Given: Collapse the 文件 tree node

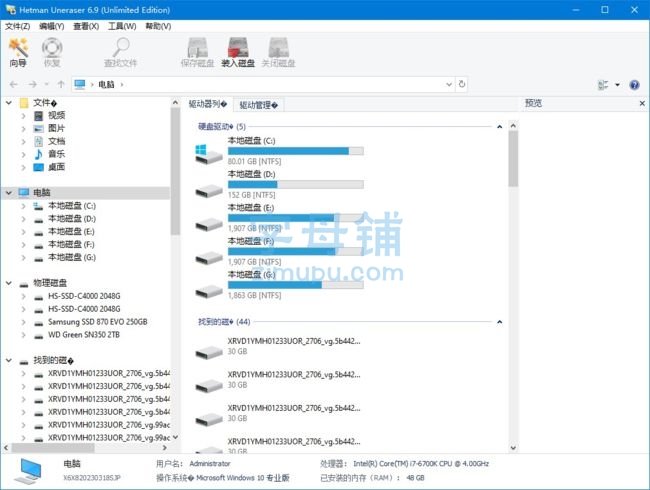Looking at the screenshot, I should [x=9, y=102].
